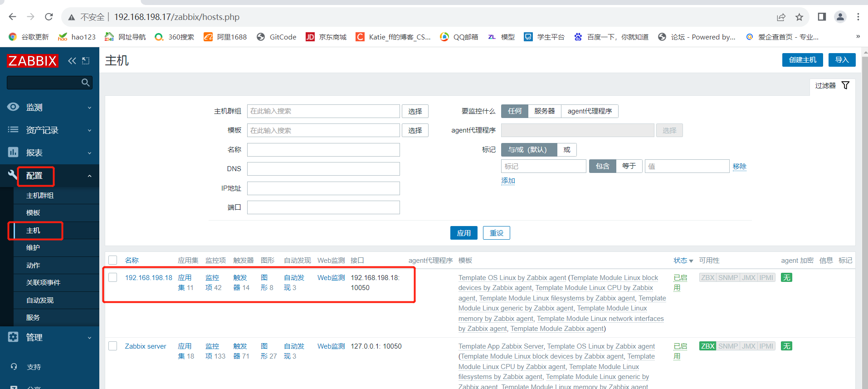Click the browser forward arrow
Viewport: 868px width, 389px height.
point(30,17)
